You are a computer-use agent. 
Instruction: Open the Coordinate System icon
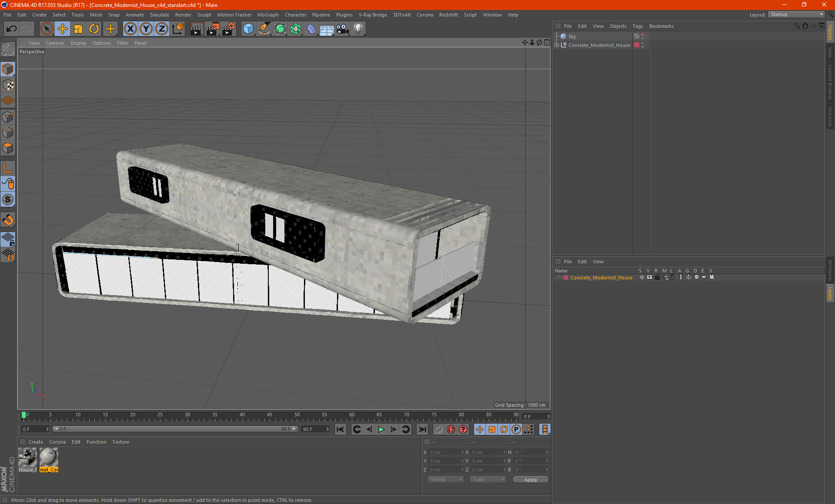pyautogui.click(x=178, y=29)
